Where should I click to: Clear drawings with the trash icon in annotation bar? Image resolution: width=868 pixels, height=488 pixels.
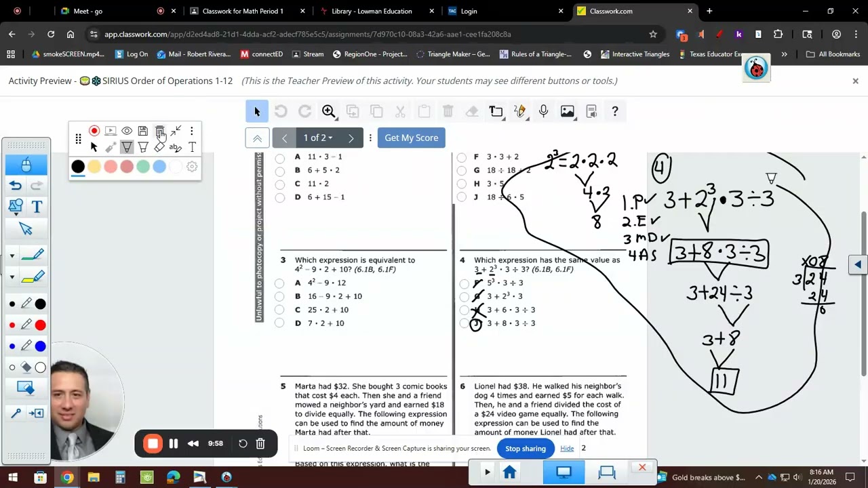coord(159,131)
